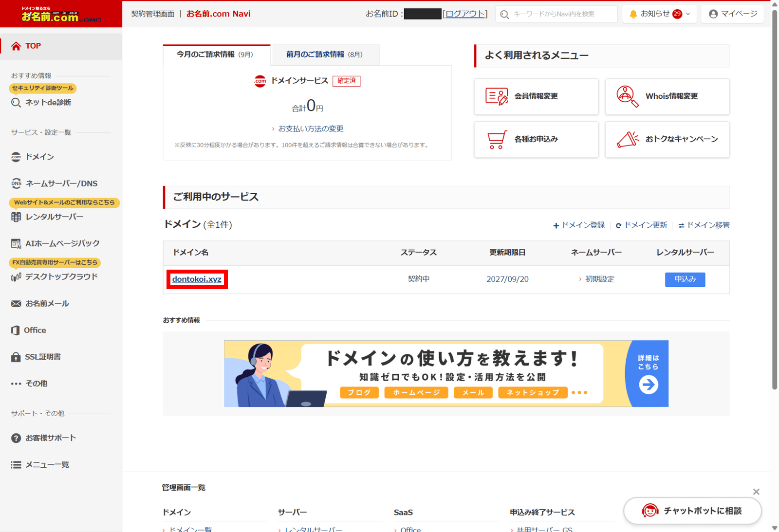Close the chatbot popup with X
Image resolution: width=779 pixels, height=532 pixels.
click(756, 492)
